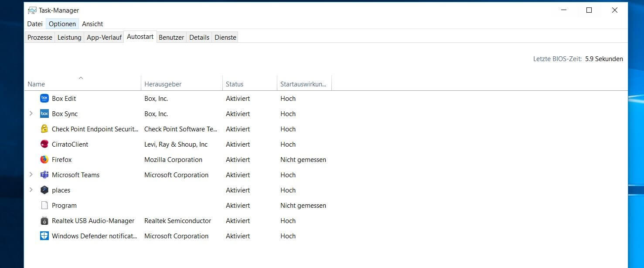The width and height of the screenshot is (644, 268).
Task: Select the Autostart tab
Action: (140, 37)
